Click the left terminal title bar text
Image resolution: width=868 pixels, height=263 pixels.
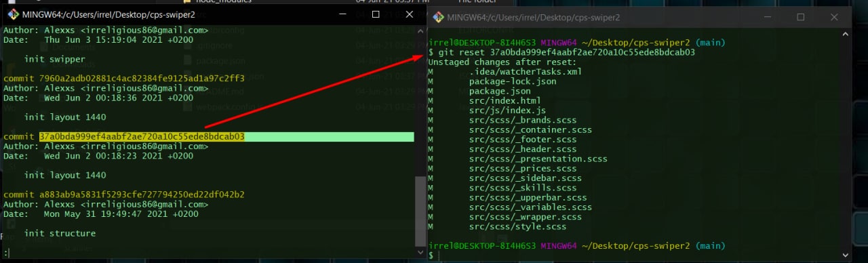pyautogui.click(x=108, y=14)
